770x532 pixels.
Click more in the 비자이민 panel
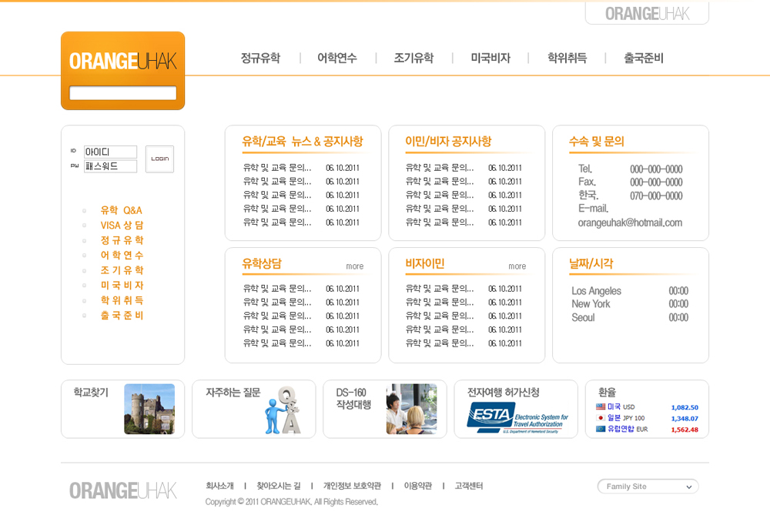[x=517, y=266]
